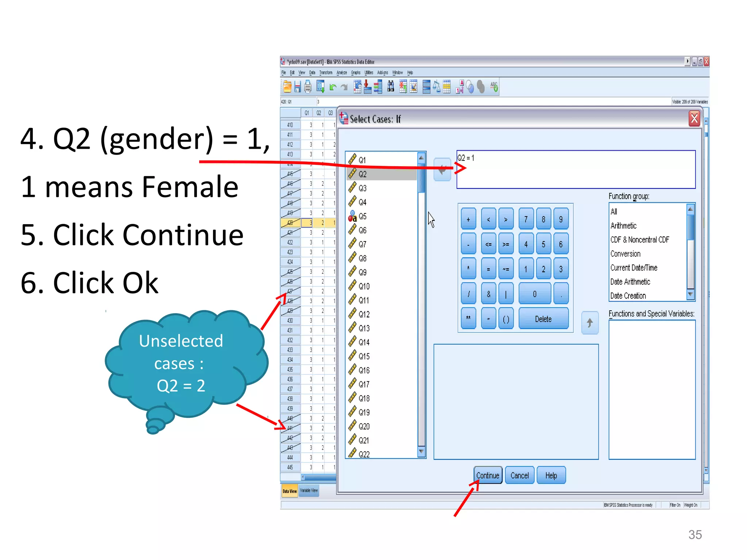Image resolution: width=747 pixels, height=560 pixels.
Task: Open the Data menu
Action: click(x=312, y=73)
